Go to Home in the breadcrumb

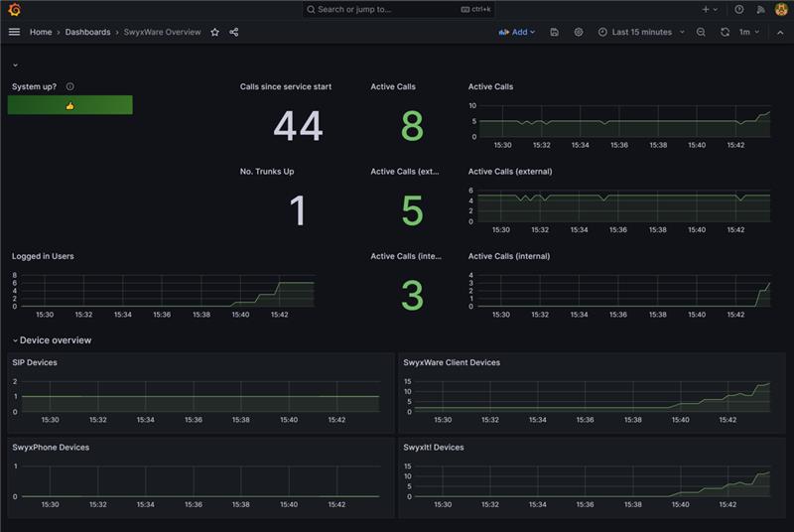(41, 32)
